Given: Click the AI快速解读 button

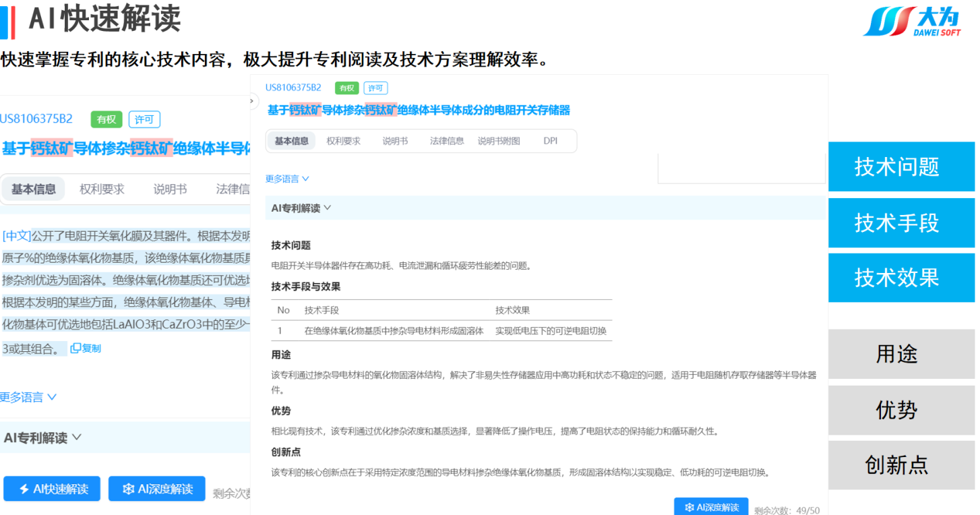Looking at the screenshot, I should [x=52, y=489].
